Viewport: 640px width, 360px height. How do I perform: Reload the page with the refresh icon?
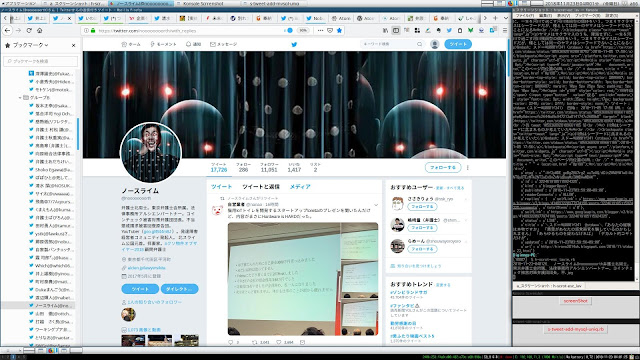point(29,31)
